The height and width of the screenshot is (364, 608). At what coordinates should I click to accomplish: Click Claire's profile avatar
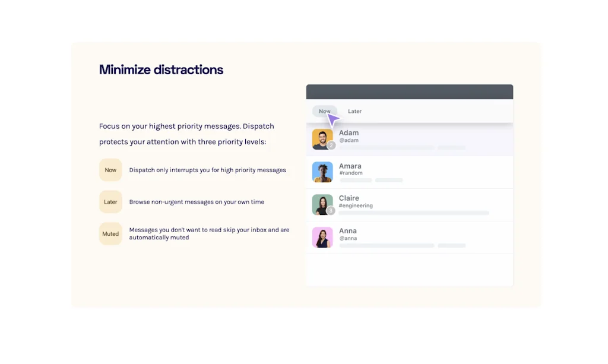[322, 204]
